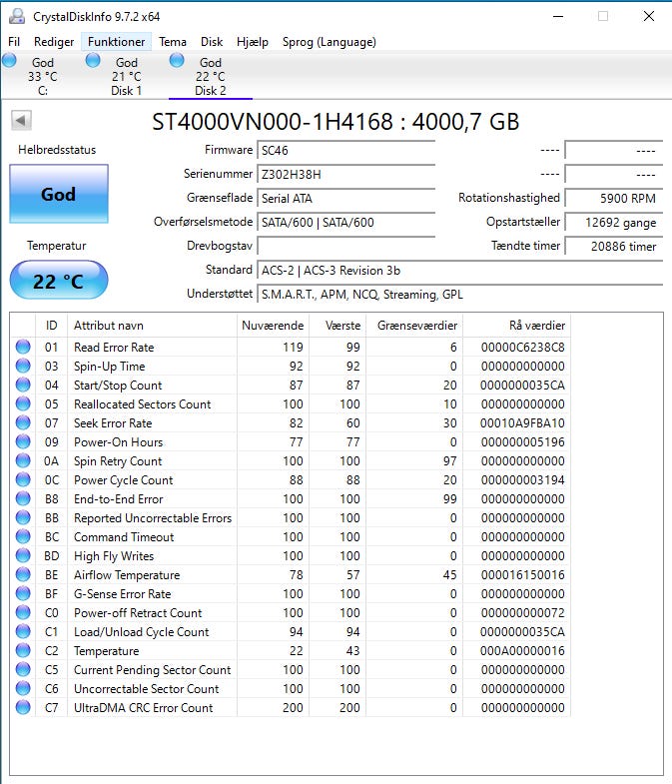Select the C: drive status orb
672x784 pixels.
pyautogui.click(x=10, y=61)
